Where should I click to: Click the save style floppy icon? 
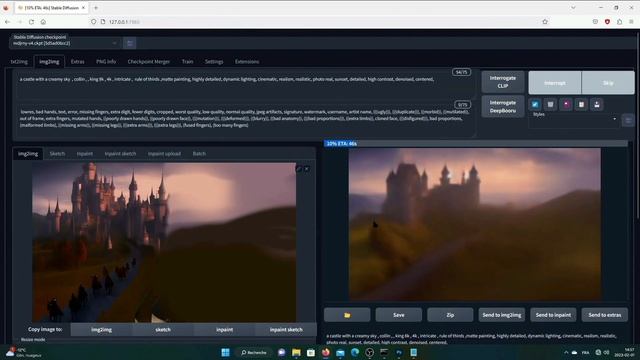[597, 104]
